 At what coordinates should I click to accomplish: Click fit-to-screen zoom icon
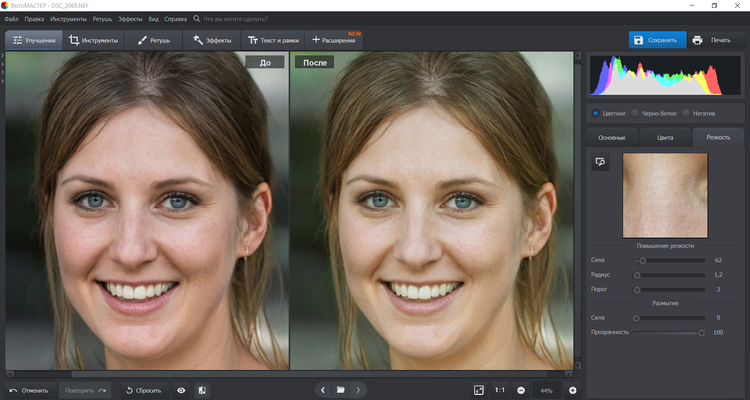(479, 389)
